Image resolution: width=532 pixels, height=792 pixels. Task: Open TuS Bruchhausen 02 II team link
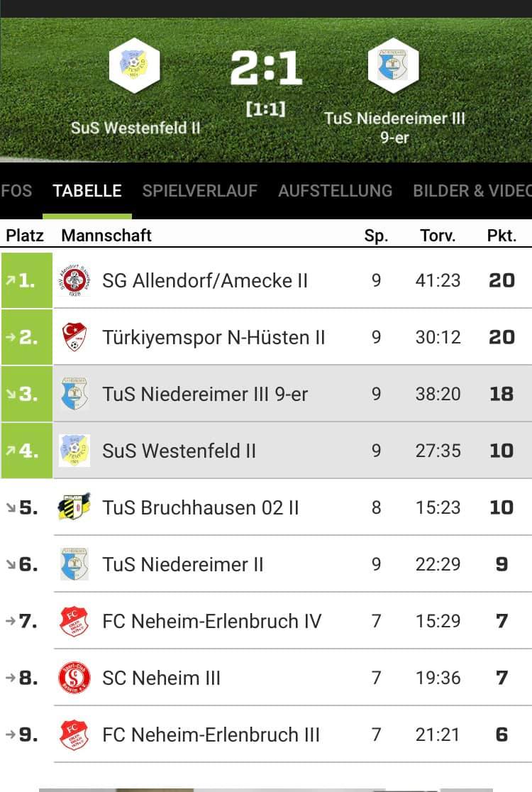pyautogui.click(x=201, y=507)
